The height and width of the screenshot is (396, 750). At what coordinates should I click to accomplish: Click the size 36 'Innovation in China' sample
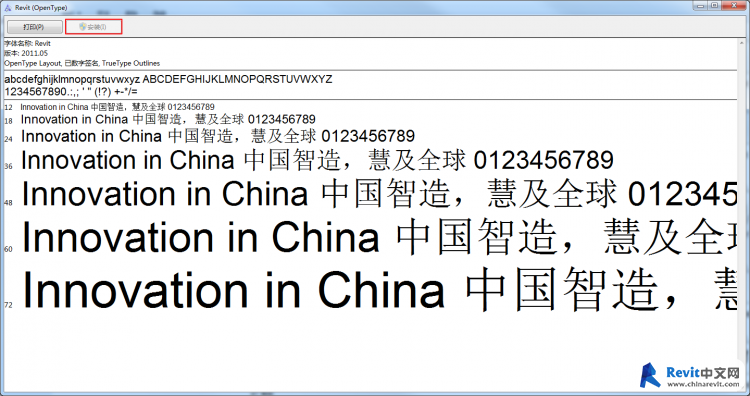click(317, 160)
